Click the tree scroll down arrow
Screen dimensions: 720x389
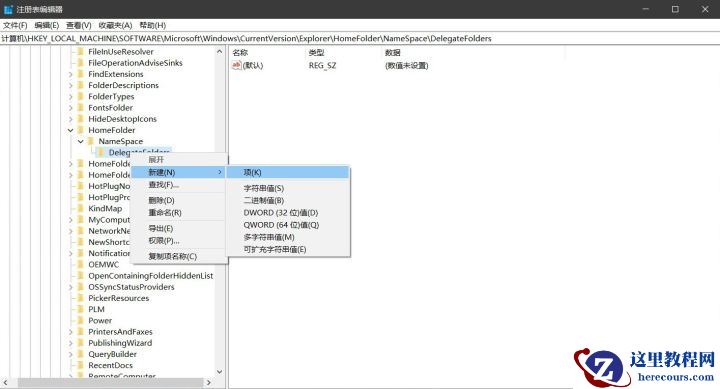(219, 372)
